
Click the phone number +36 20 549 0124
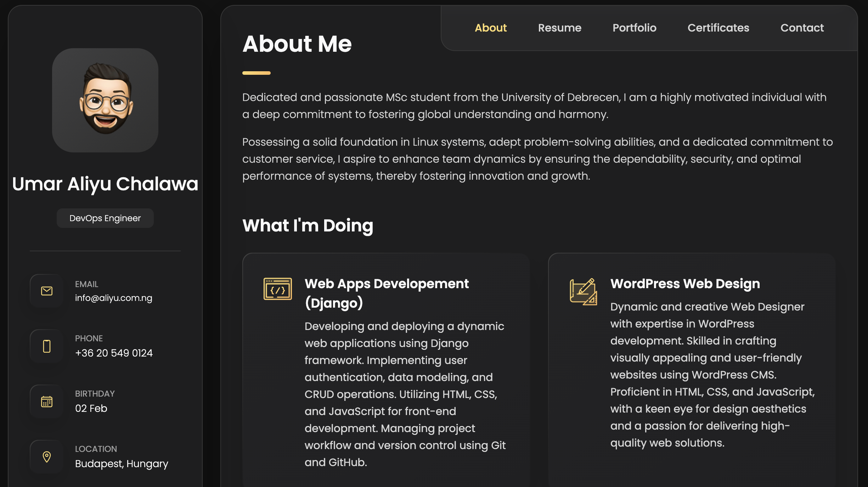pyautogui.click(x=114, y=353)
